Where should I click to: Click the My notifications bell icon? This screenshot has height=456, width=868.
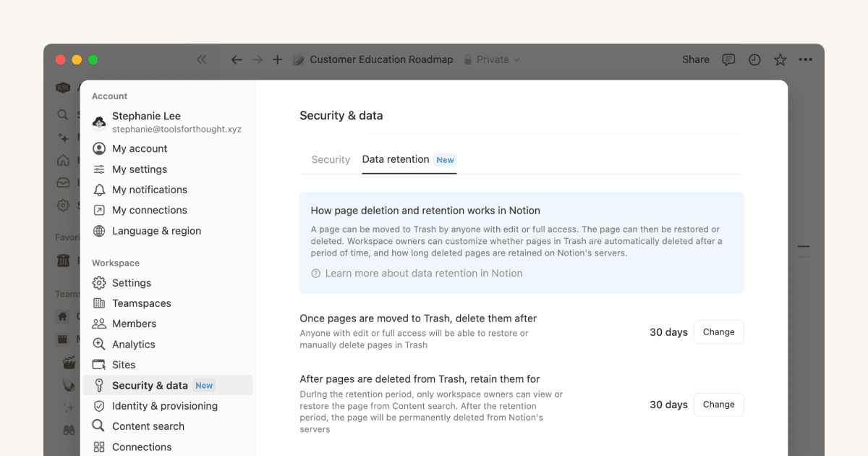click(99, 190)
